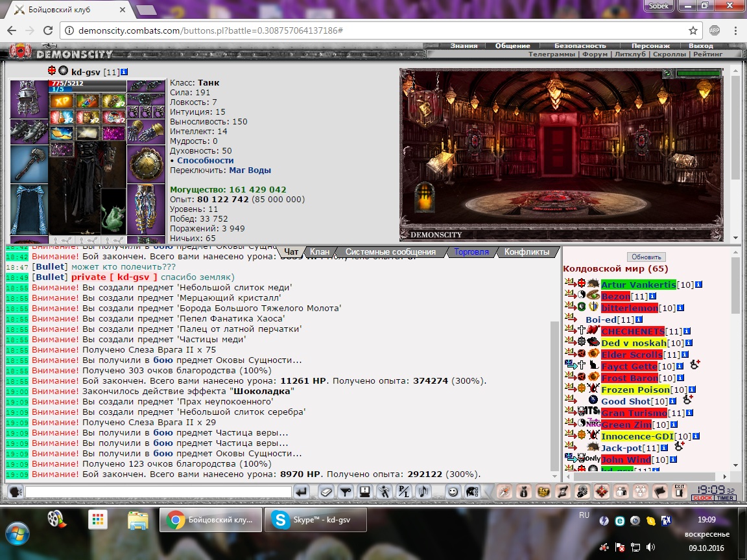
Task: Open the Персонаж menu
Action: tap(650, 46)
